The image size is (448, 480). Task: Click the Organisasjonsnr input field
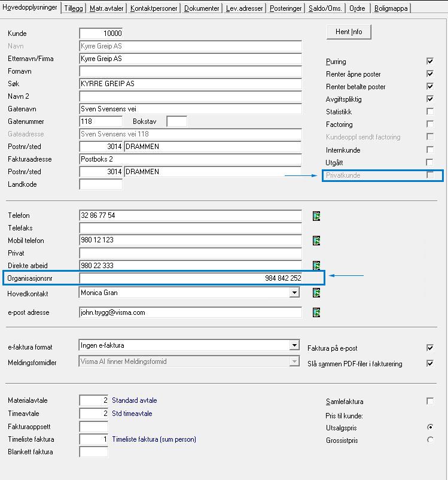click(x=191, y=278)
